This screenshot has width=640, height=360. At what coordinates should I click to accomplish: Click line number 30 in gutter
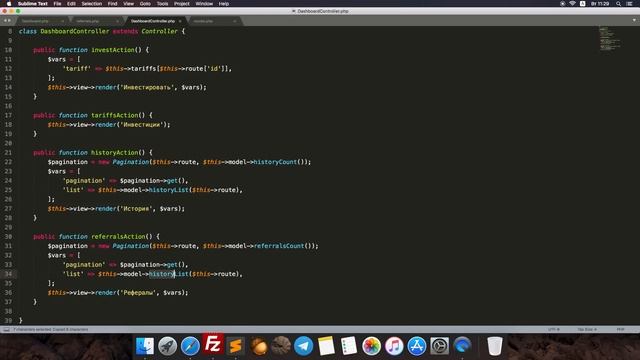pos(8,237)
